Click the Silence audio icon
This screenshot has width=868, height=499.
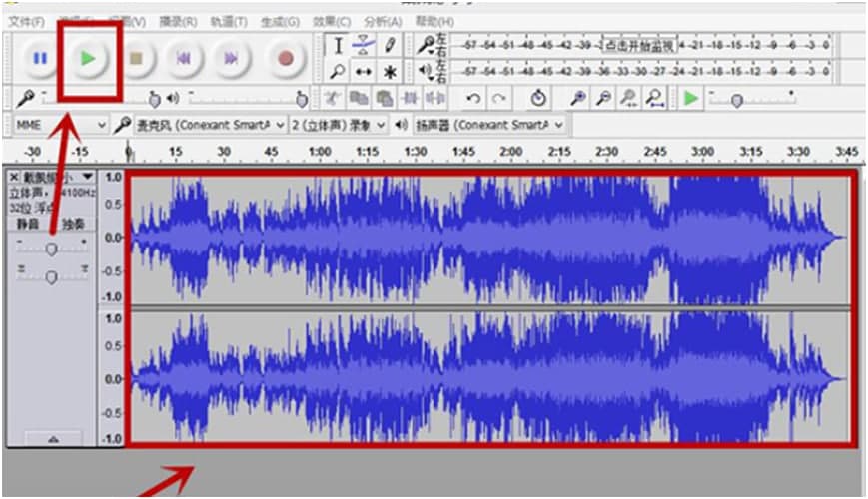point(435,99)
